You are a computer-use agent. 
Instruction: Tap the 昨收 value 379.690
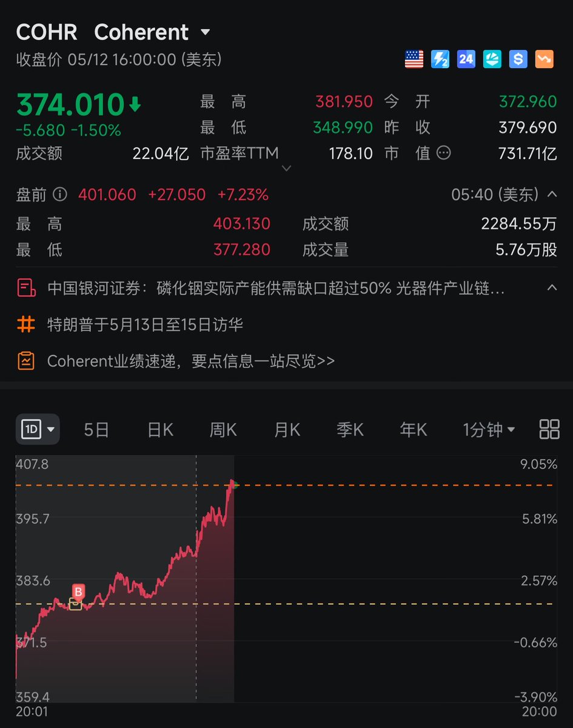528,127
